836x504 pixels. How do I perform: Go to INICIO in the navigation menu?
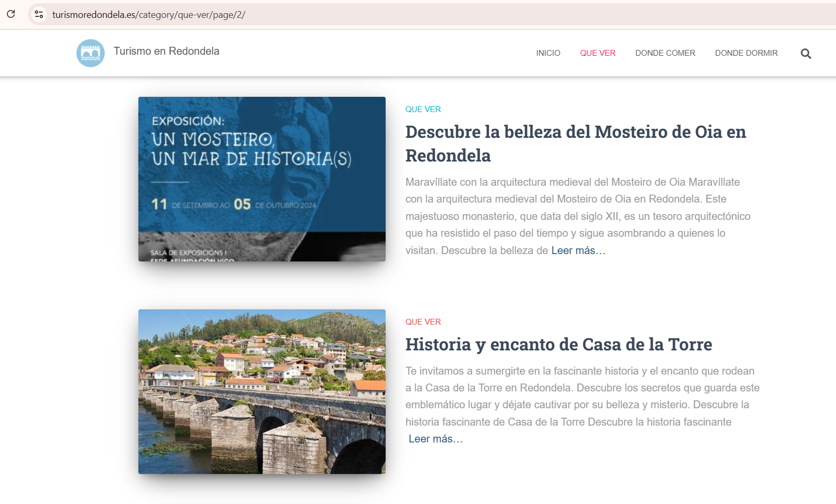pos(548,53)
